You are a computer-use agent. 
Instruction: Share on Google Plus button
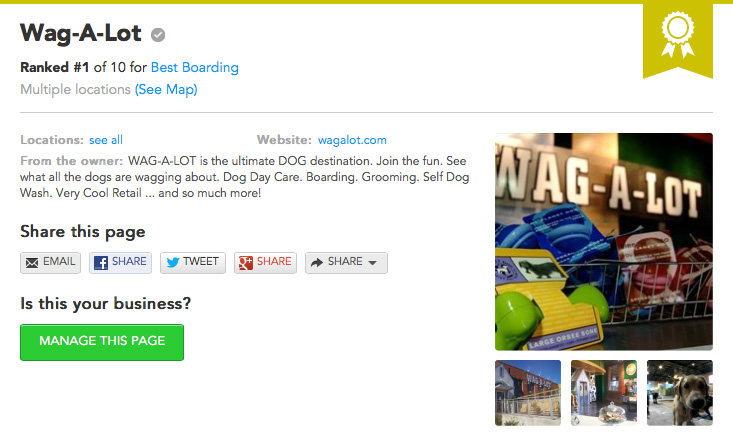pos(266,263)
